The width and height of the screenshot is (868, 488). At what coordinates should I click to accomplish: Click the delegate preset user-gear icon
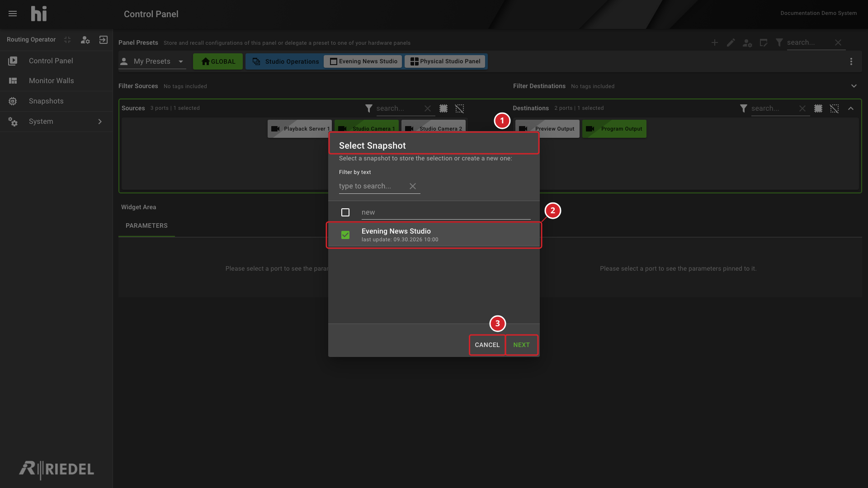tap(747, 42)
